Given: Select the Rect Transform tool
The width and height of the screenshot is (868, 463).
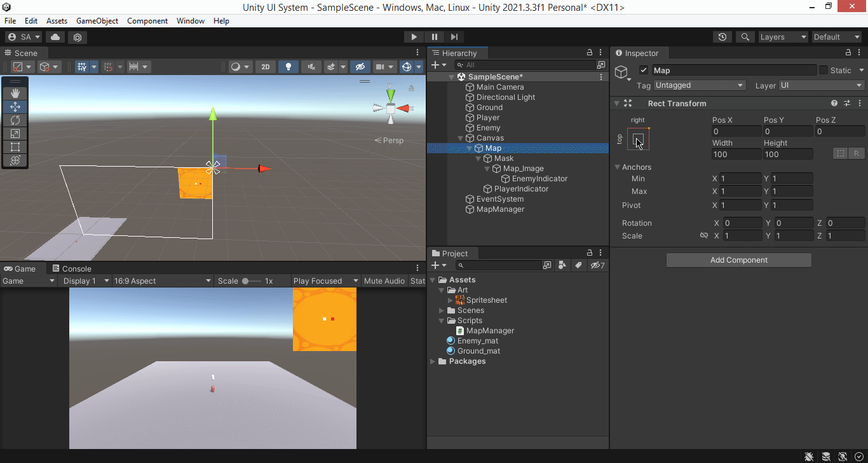Looking at the screenshot, I should click(x=14, y=146).
